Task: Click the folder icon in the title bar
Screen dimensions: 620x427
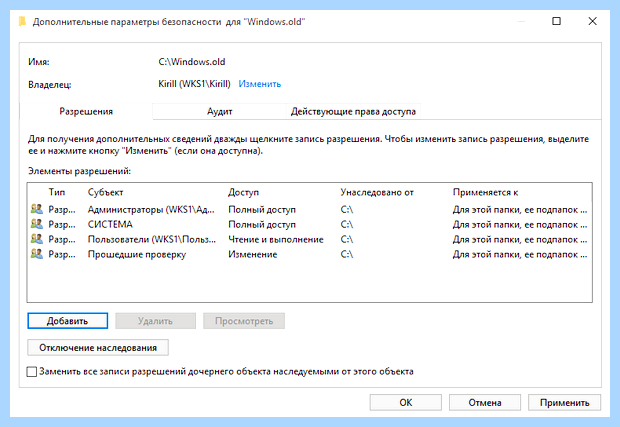Action: point(23,21)
